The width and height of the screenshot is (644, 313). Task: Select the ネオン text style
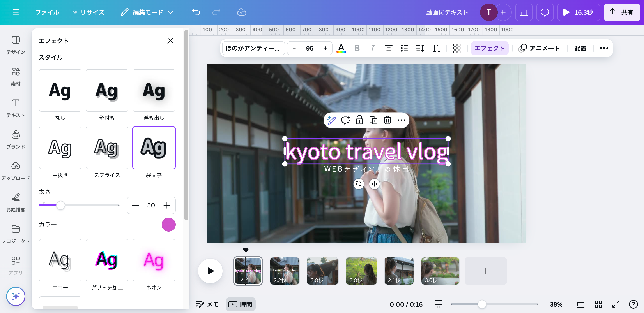pos(154,260)
